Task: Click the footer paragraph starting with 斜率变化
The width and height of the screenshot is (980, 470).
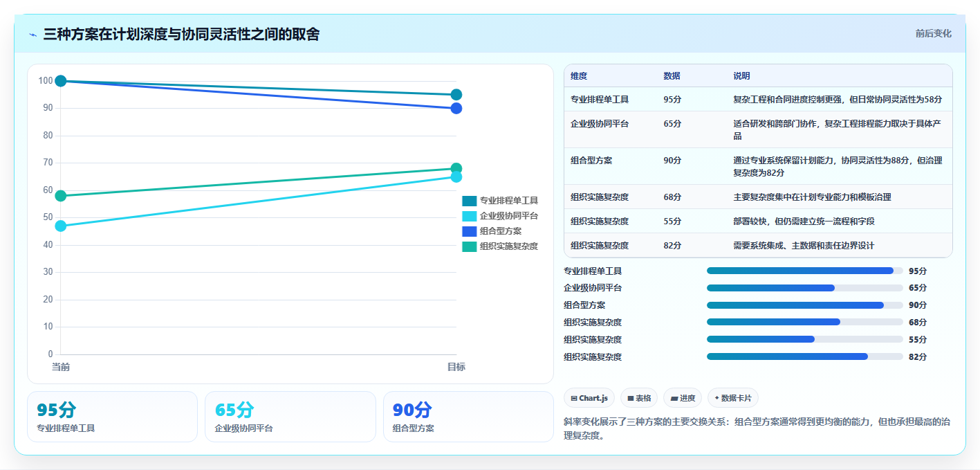Action: pyautogui.click(x=757, y=428)
